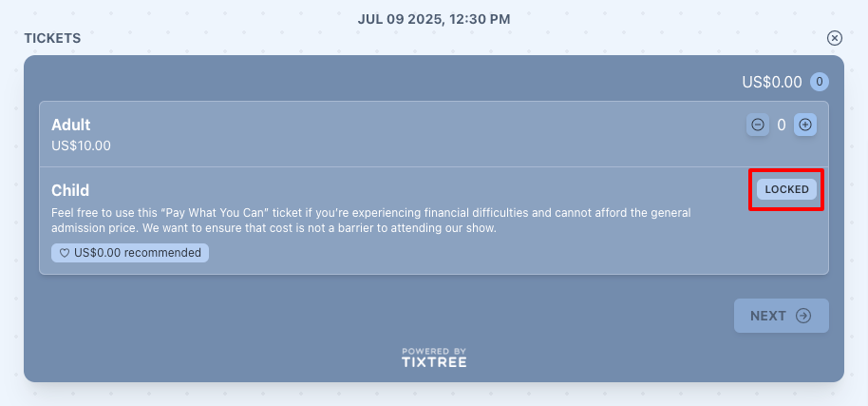Click the NEXT button
The width and height of the screenshot is (868, 406).
pos(781,316)
